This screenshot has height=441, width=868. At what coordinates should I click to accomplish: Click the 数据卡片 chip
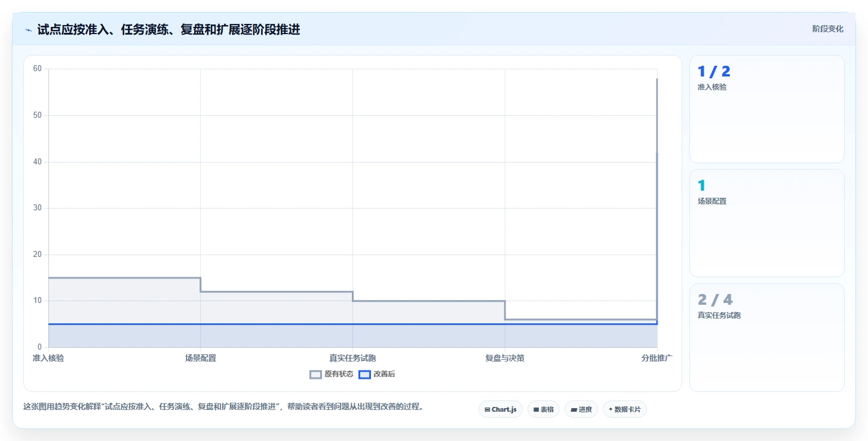point(625,409)
